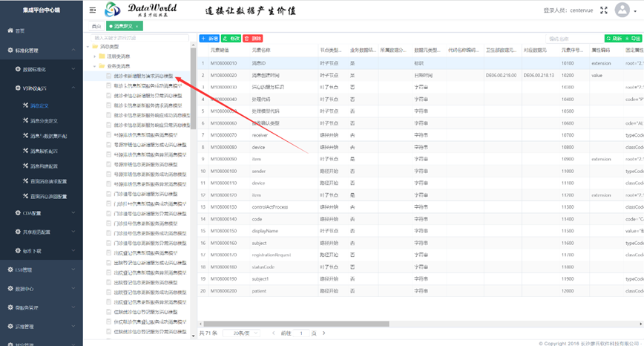
Task: Focus the page number jump input
Action: click(301, 333)
